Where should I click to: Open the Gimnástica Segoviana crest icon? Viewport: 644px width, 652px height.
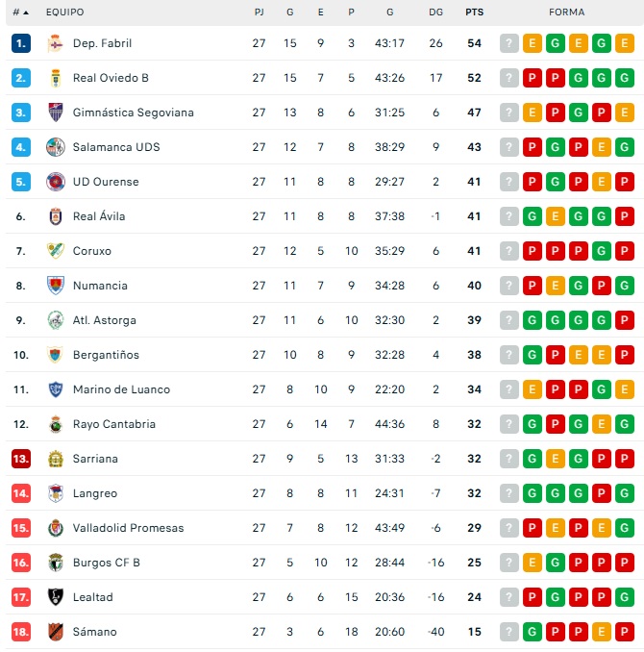(55, 113)
